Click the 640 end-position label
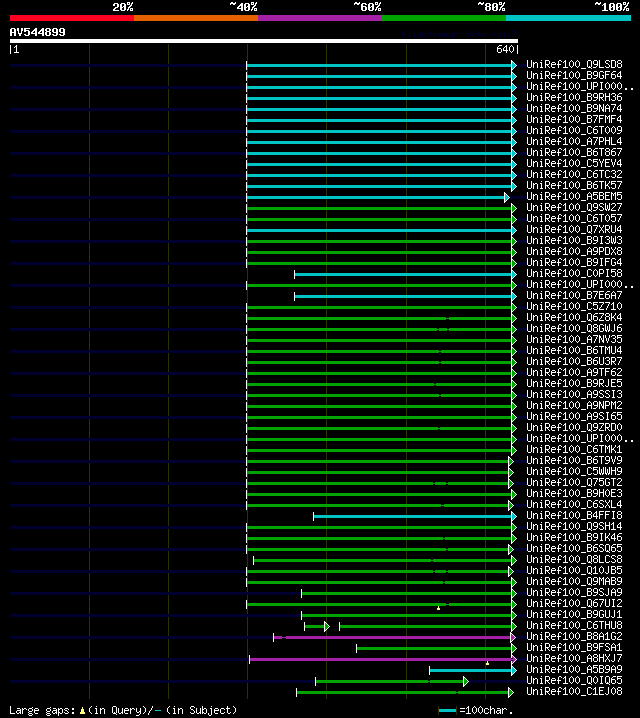Viewport: 640px width, 718px height. pos(505,49)
